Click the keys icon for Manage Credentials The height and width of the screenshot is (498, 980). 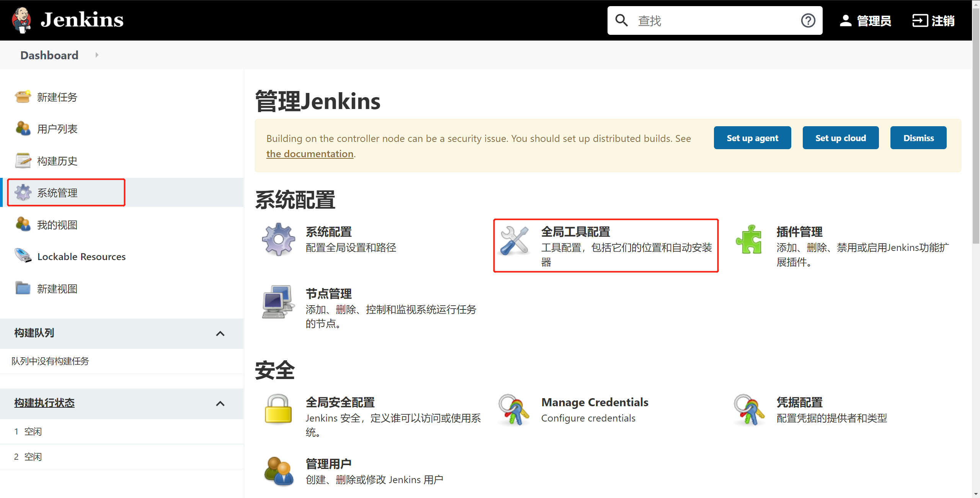(x=514, y=410)
